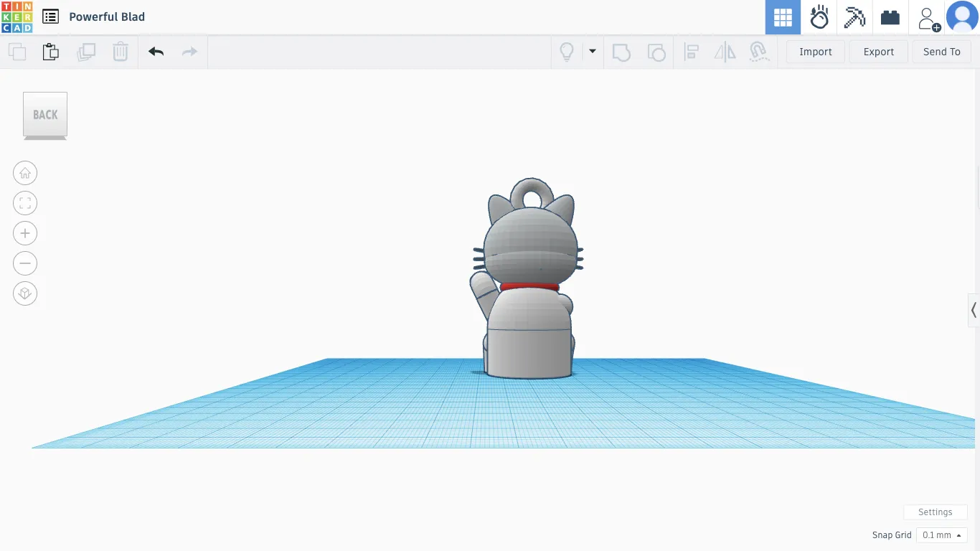Click the BACK view cube
Viewport: 980px width, 551px height.
coord(45,115)
